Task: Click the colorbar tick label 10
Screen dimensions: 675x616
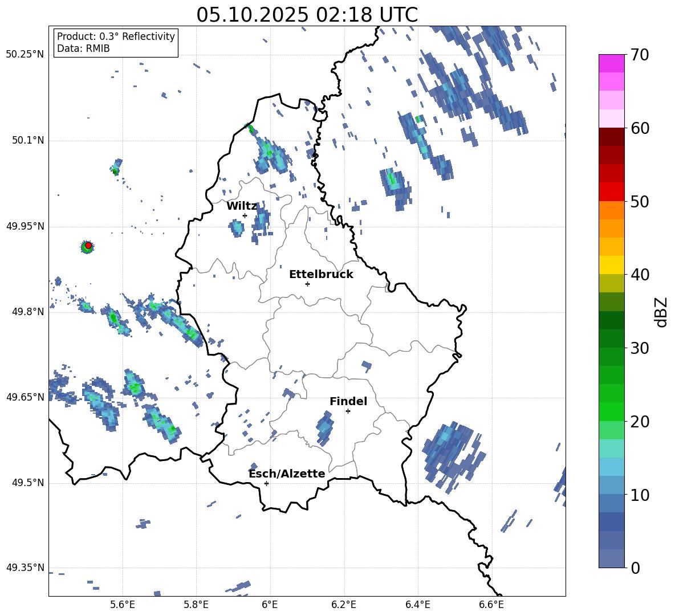Action: (x=640, y=495)
